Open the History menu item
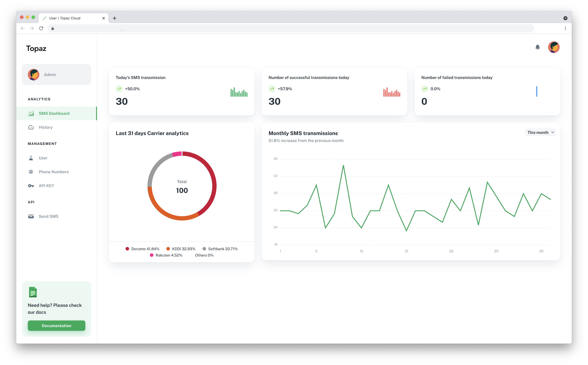The height and width of the screenshot is (365, 588). (x=46, y=127)
